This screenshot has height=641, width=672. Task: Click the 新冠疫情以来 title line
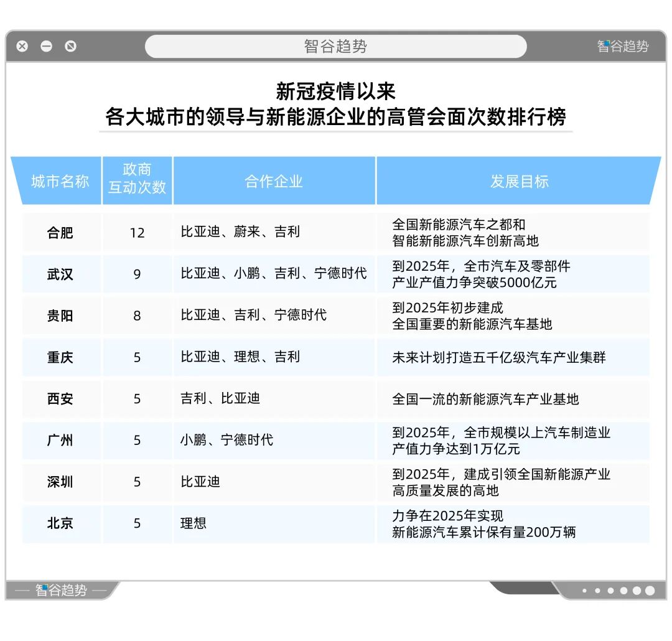point(335,91)
